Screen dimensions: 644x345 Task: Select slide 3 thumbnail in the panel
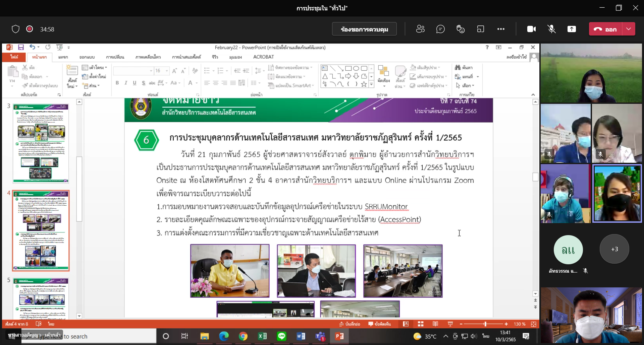coord(41,143)
